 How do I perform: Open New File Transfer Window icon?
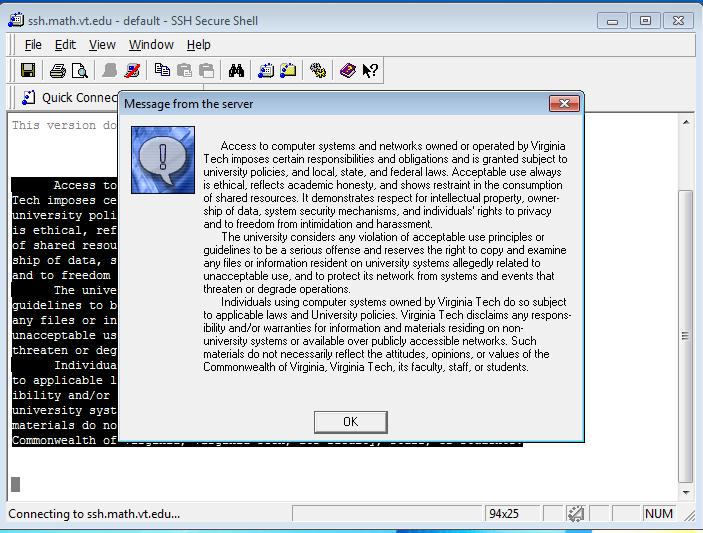pos(288,71)
